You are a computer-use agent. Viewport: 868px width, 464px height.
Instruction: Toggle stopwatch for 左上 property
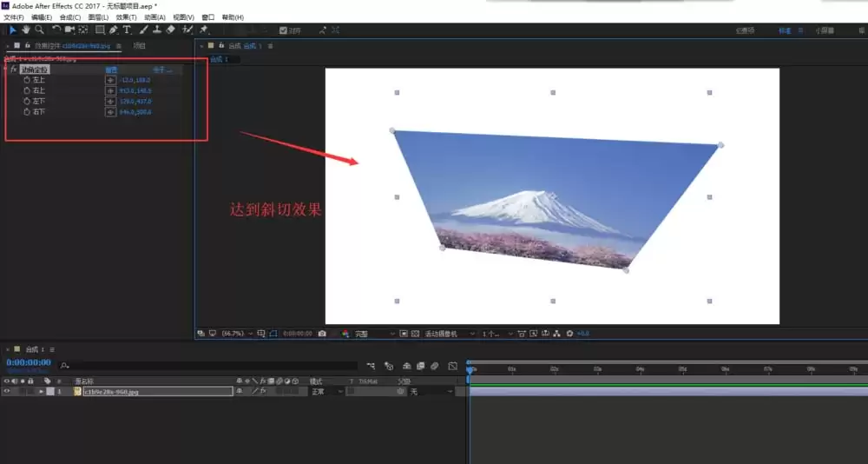pyautogui.click(x=27, y=80)
